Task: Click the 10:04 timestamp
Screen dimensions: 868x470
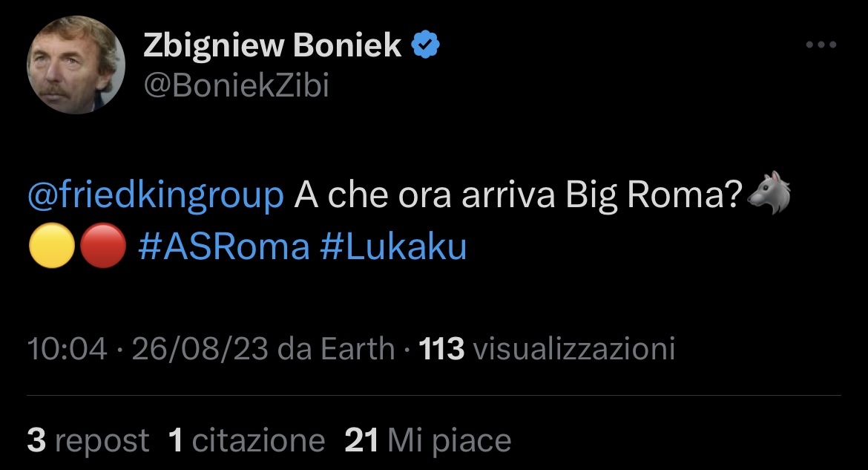Action: coord(67,348)
